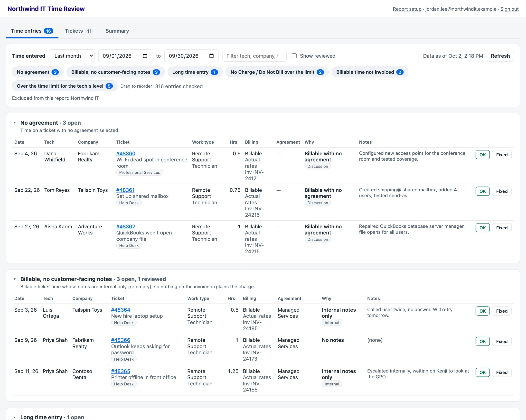The image size is (526, 420).
Task: Click the Sign out link
Action: 509,9
